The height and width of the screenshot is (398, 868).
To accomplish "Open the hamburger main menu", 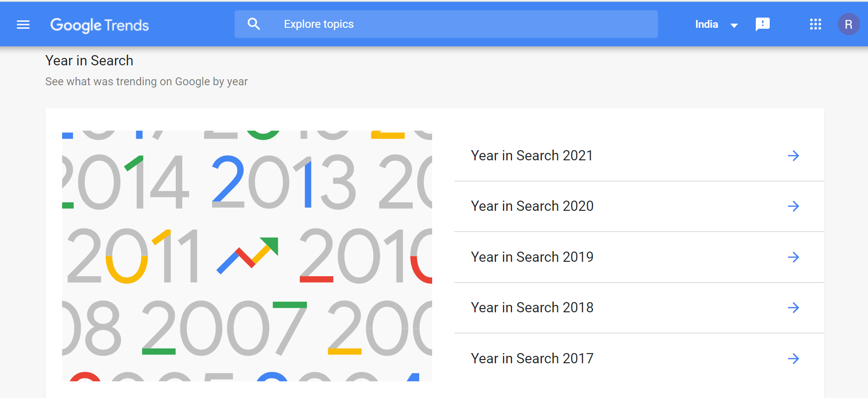I will pos(23,25).
